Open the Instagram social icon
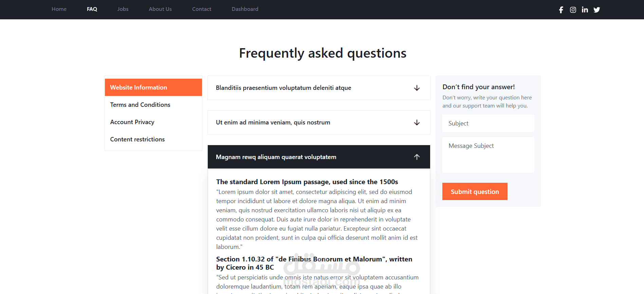 (573, 10)
